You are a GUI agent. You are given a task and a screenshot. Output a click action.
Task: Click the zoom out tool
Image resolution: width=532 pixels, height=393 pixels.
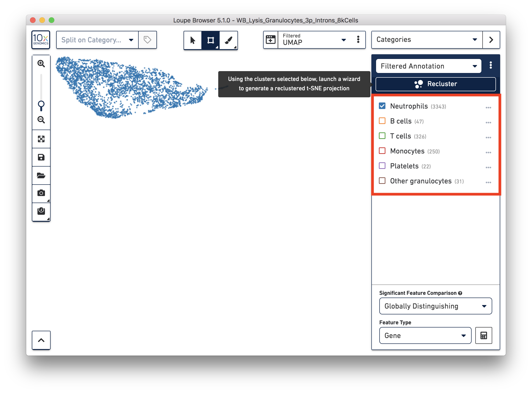point(41,120)
